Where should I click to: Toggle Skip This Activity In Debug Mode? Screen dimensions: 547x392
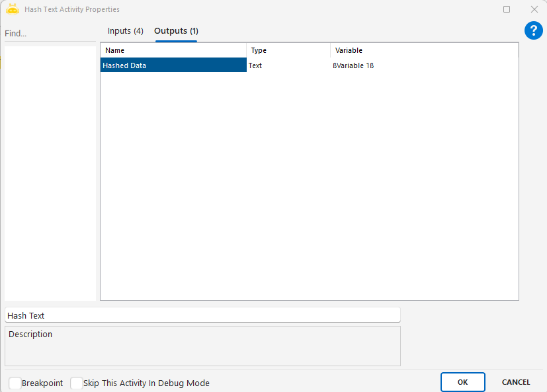pos(77,383)
